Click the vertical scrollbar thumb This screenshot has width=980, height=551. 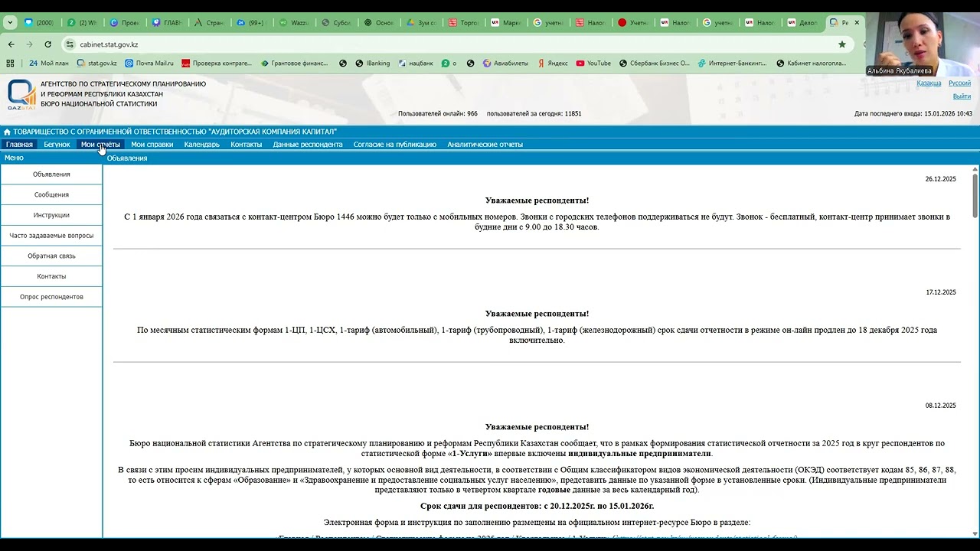[975, 195]
